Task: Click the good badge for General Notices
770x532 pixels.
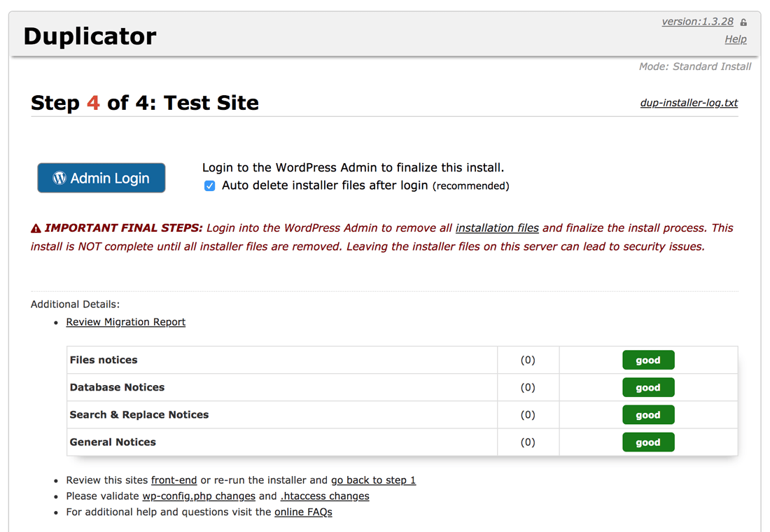Action: coord(648,442)
